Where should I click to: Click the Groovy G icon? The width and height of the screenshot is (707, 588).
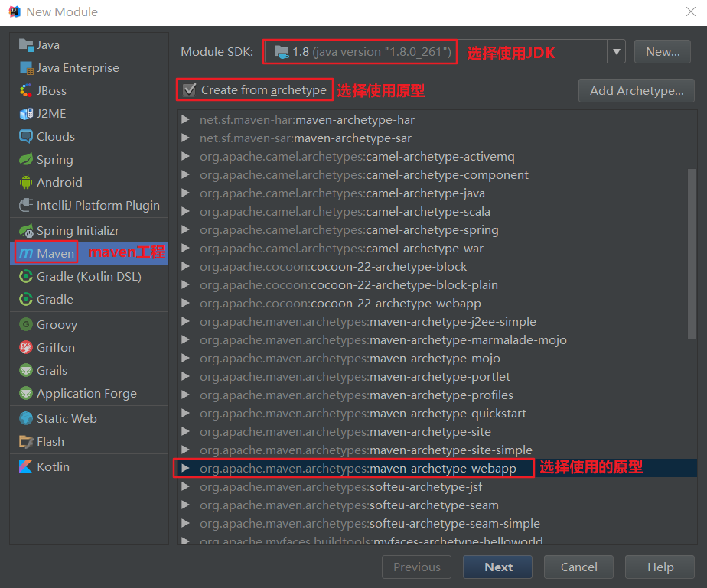(x=26, y=324)
